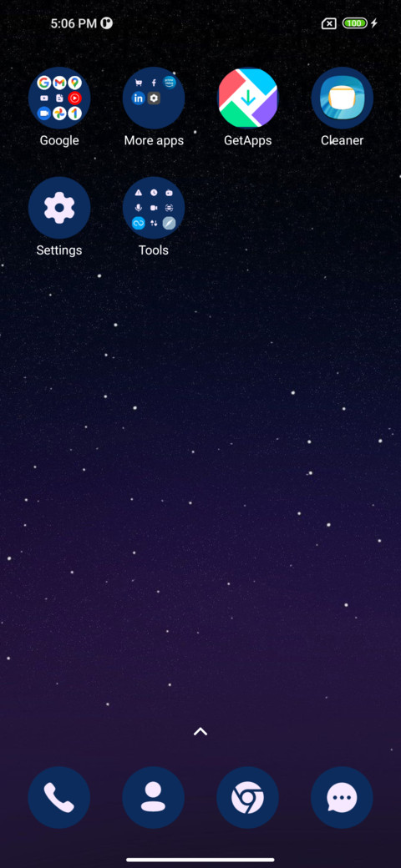The height and width of the screenshot is (868, 401).
Task: Tap LinkedIn icon in More apps folder
Action: (138, 98)
